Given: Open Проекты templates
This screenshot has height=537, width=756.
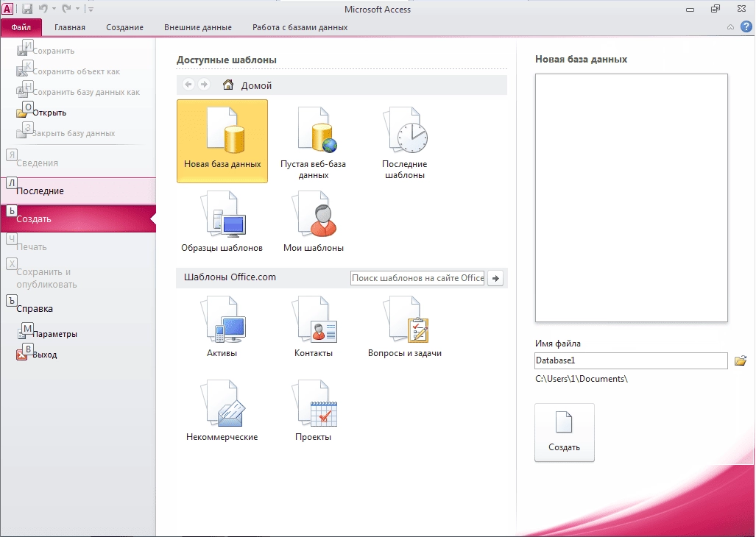Looking at the screenshot, I should pyautogui.click(x=314, y=410).
